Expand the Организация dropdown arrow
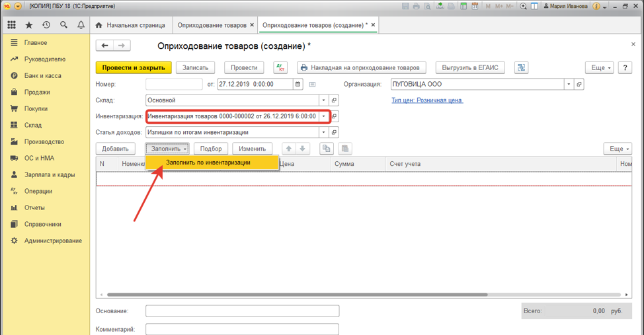Image resolution: width=644 pixels, height=335 pixels. [569, 85]
